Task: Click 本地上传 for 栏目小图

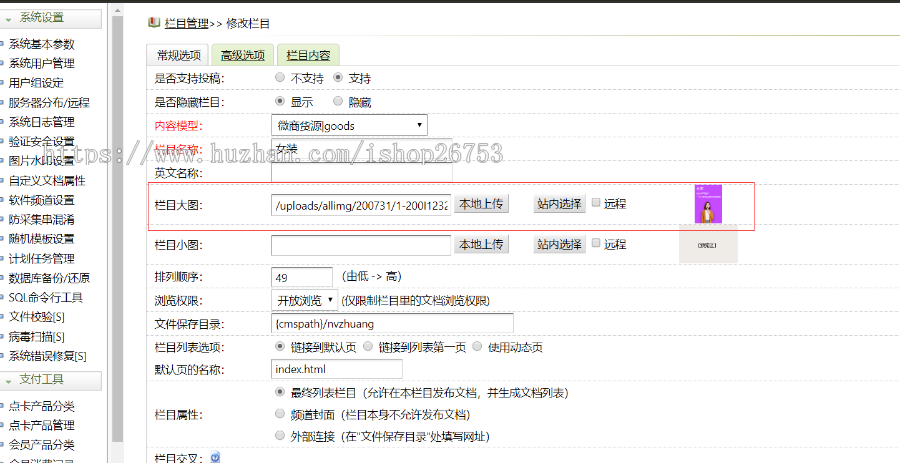Action: [x=481, y=244]
